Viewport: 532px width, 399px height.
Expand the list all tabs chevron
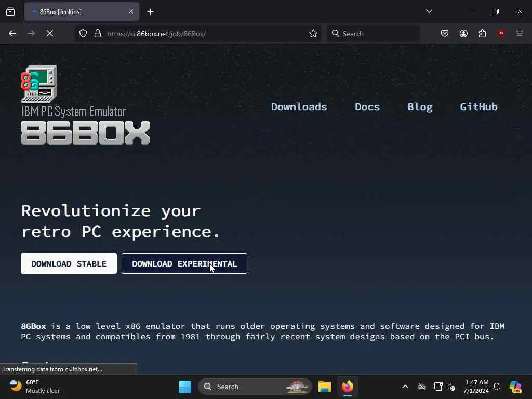pos(429,11)
